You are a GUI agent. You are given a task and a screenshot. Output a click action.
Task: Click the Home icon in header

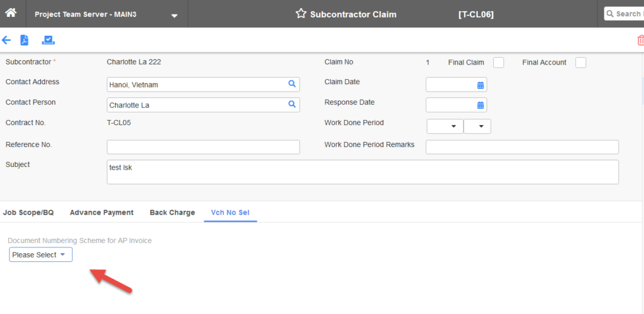pyautogui.click(x=11, y=13)
